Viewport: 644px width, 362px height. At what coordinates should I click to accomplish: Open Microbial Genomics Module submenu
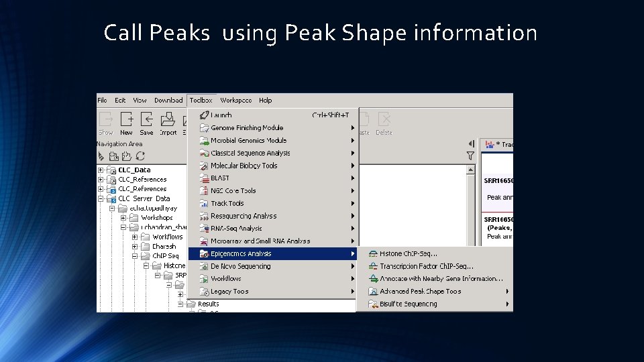(274, 140)
